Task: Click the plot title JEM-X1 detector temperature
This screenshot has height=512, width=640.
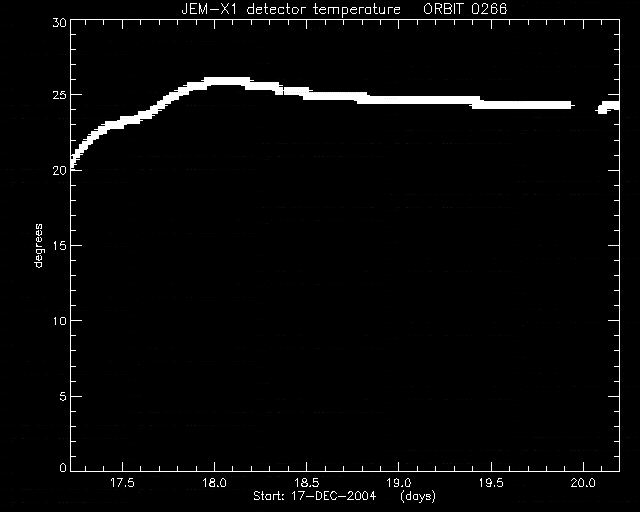Action: [x=291, y=9]
